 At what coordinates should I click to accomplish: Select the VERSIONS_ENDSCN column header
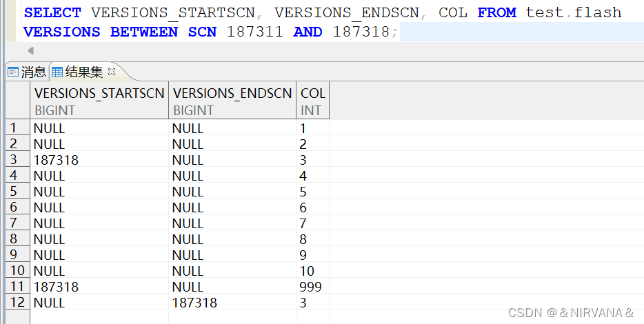coord(232,101)
